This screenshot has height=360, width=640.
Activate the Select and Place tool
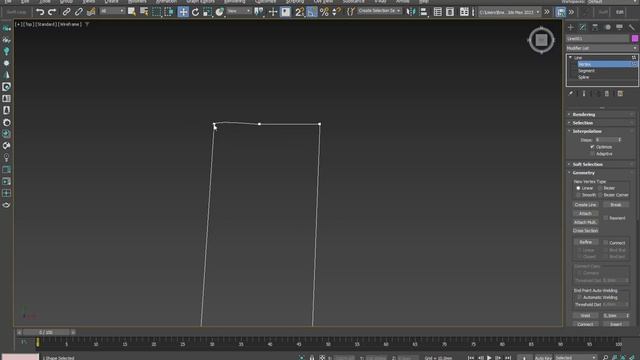click(220, 12)
